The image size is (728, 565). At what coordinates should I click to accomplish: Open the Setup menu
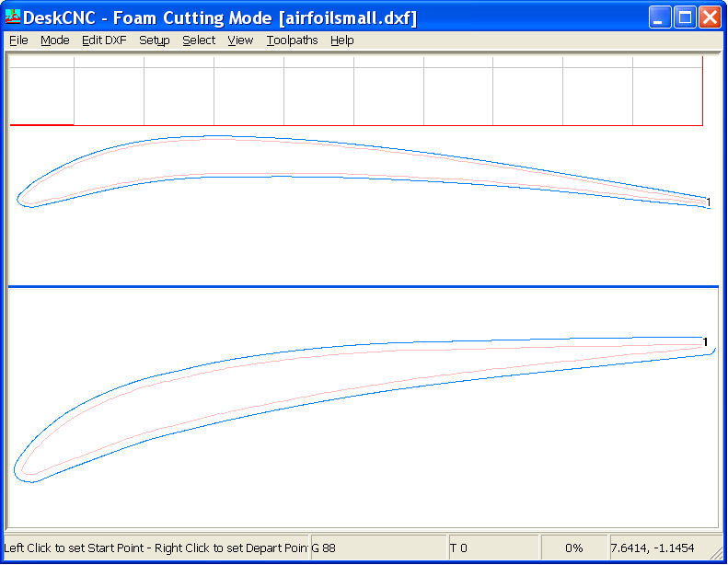154,40
